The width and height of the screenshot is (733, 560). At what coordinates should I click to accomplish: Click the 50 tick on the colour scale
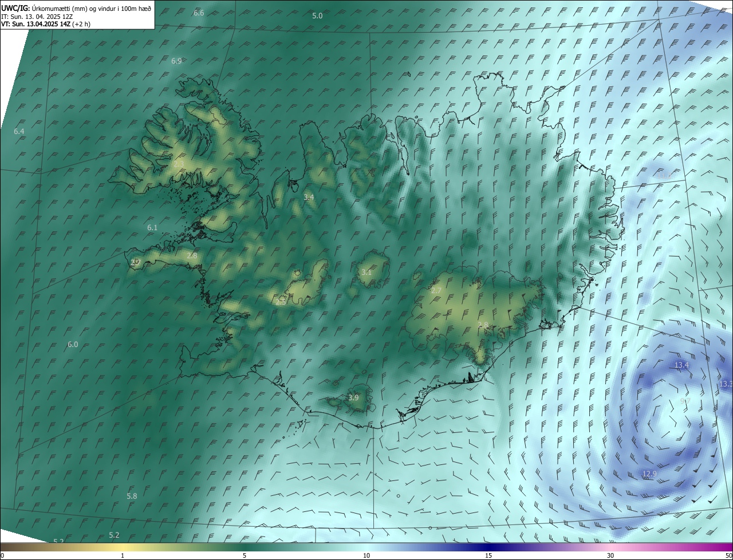(728, 555)
